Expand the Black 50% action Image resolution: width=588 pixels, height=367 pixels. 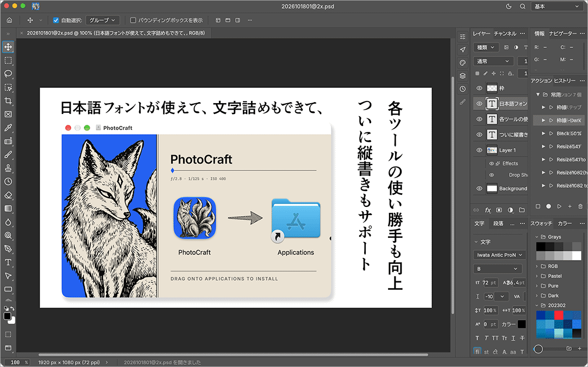pyautogui.click(x=543, y=134)
